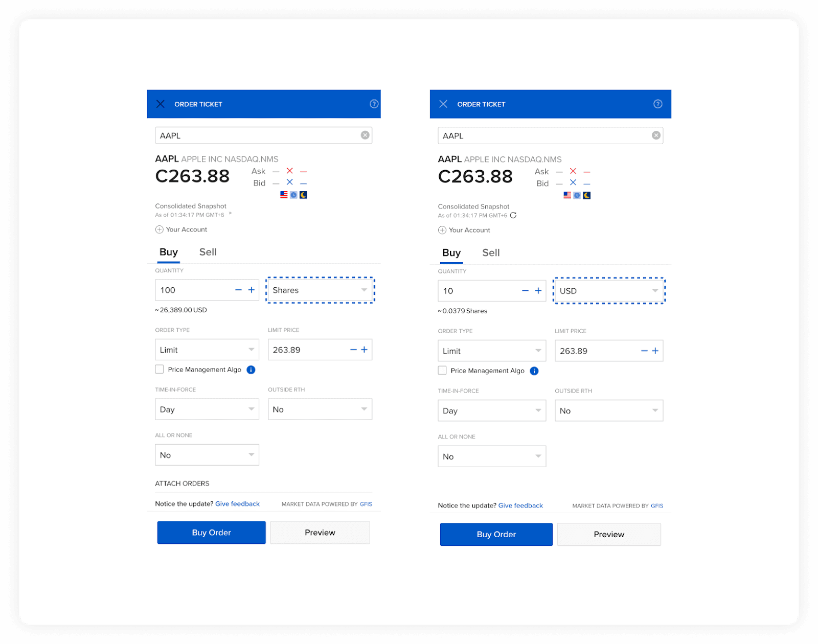This screenshot has width=818, height=644.
Task: Enable Price Management Algo in left ticket
Action: point(160,369)
